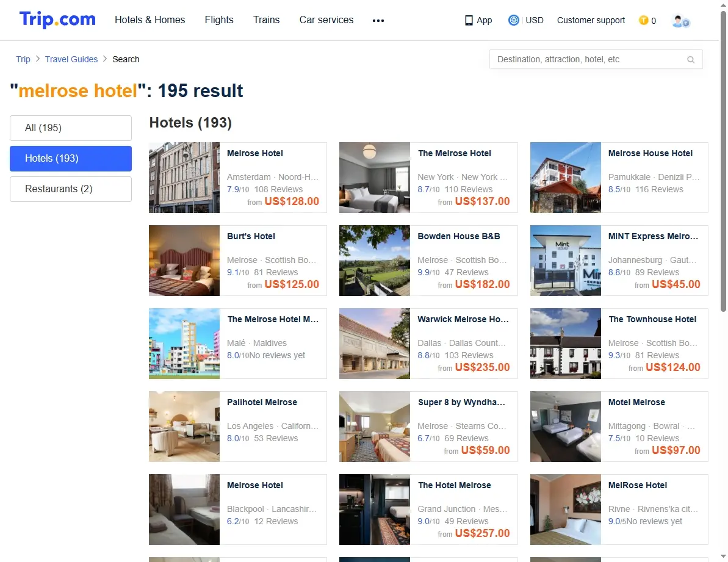Click The Townhouse Hotel title
The image size is (728, 562).
click(652, 319)
